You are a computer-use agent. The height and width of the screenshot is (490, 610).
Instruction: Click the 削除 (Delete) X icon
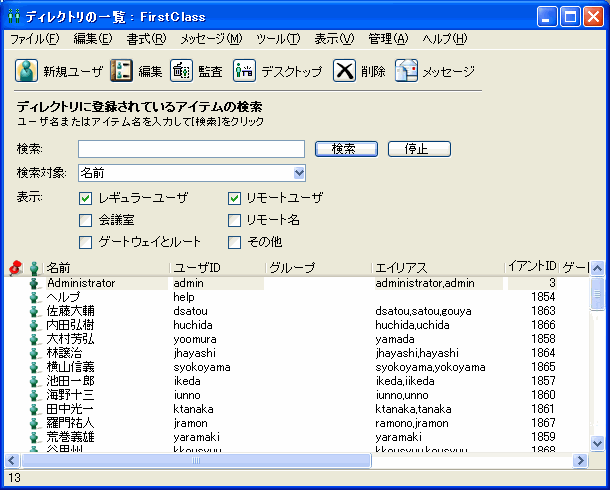click(x=344, y=71)
